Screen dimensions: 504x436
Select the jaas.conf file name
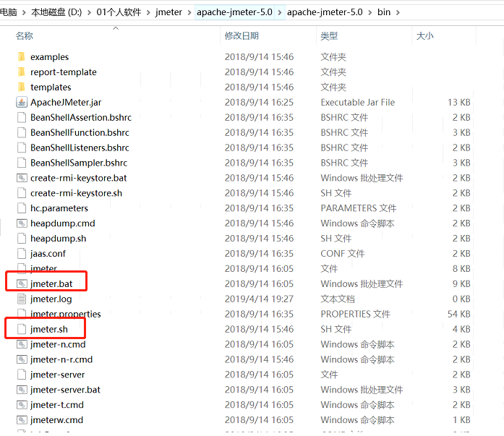click(x=48, y=254)
